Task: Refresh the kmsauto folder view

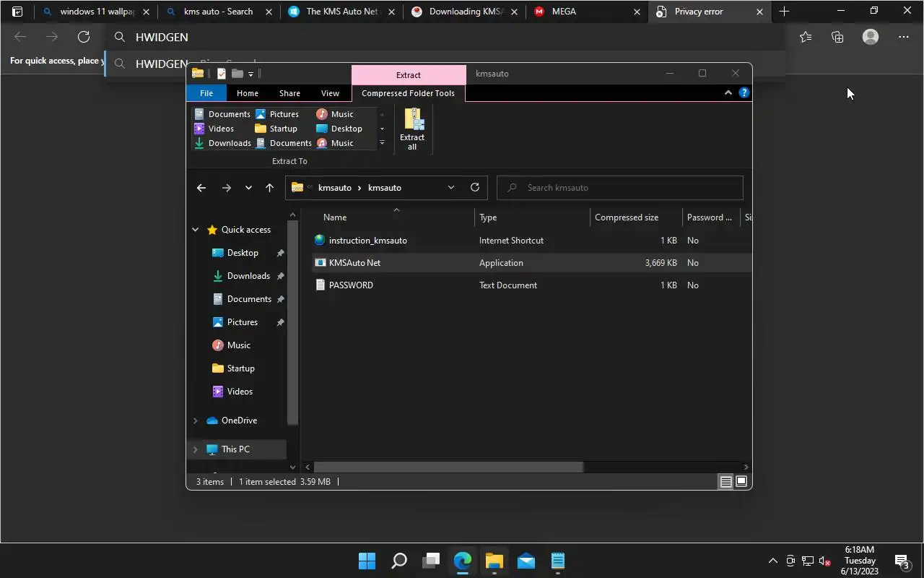Action: click(x=475, y=188)
